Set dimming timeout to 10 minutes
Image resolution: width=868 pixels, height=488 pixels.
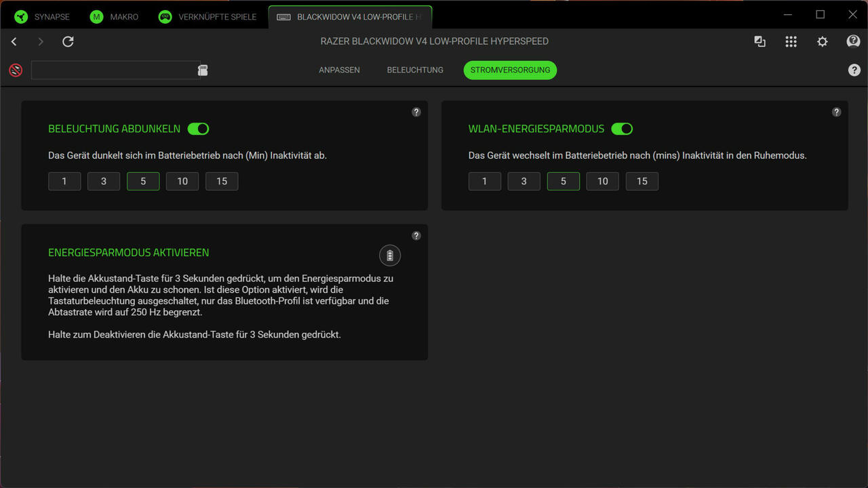(x=182, y=182)
